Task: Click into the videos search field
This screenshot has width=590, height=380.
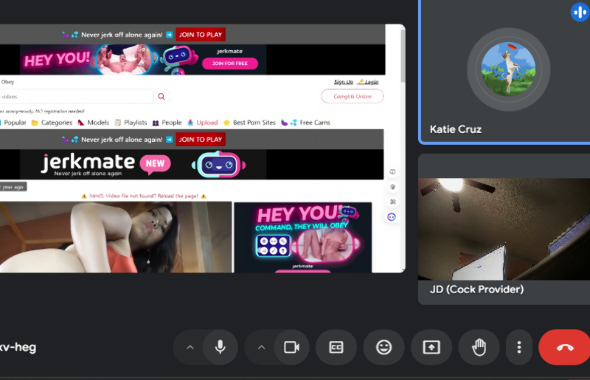Action: point(76,97)
